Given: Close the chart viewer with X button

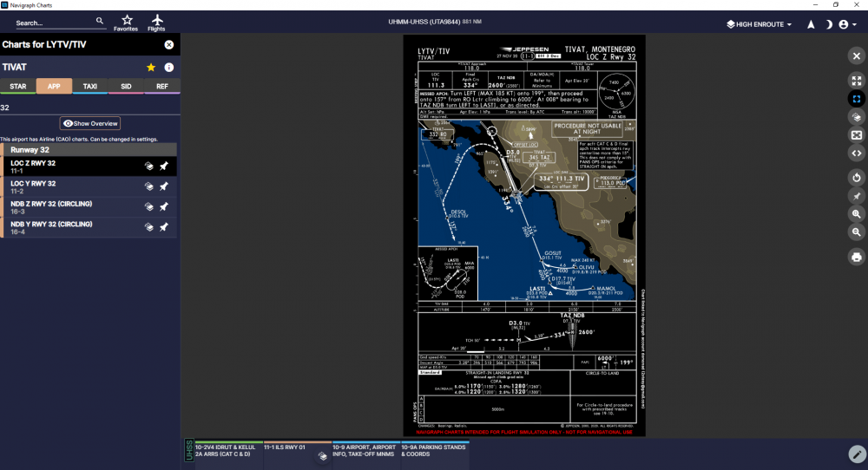Looking at the screenshot, I should pos(857,55).
